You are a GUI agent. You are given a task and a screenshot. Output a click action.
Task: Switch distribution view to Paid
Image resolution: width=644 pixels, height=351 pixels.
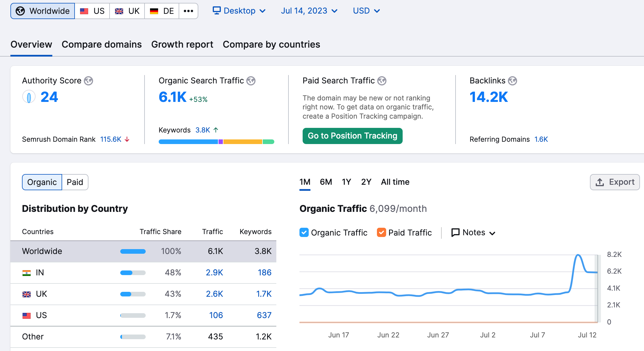[x=75, y=182]
